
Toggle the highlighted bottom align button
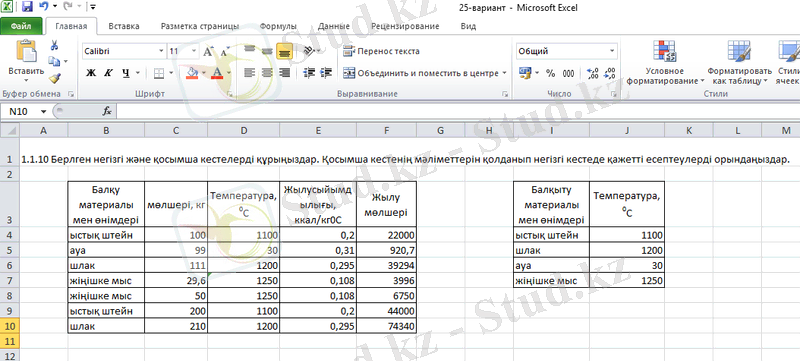click(x=284, y=51)
